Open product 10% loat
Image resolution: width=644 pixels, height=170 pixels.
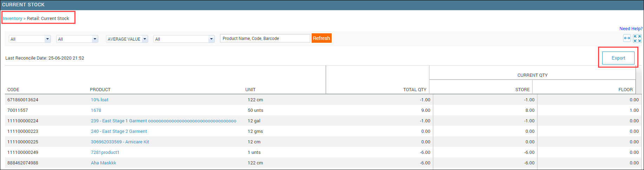pos(100,100)
